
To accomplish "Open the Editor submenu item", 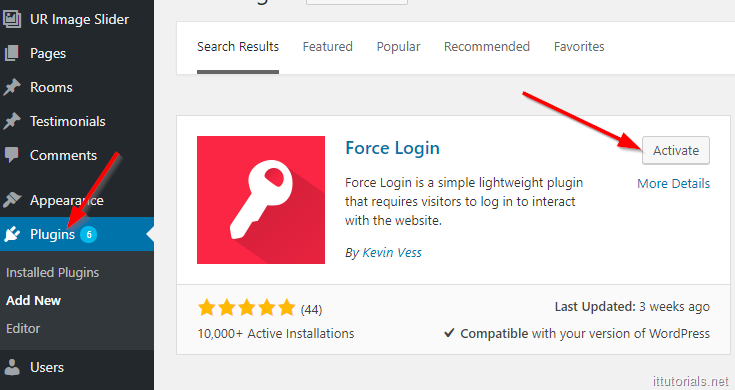I will [x=23, y=328].
